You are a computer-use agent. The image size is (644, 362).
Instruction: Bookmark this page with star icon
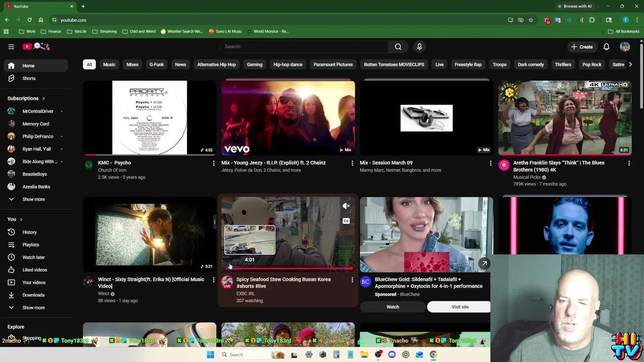531,20
